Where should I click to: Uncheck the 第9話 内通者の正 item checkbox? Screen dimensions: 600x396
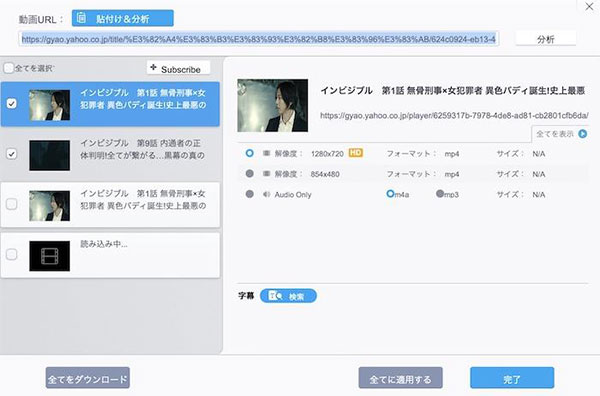pyautogui.click(x=12, y=154)
